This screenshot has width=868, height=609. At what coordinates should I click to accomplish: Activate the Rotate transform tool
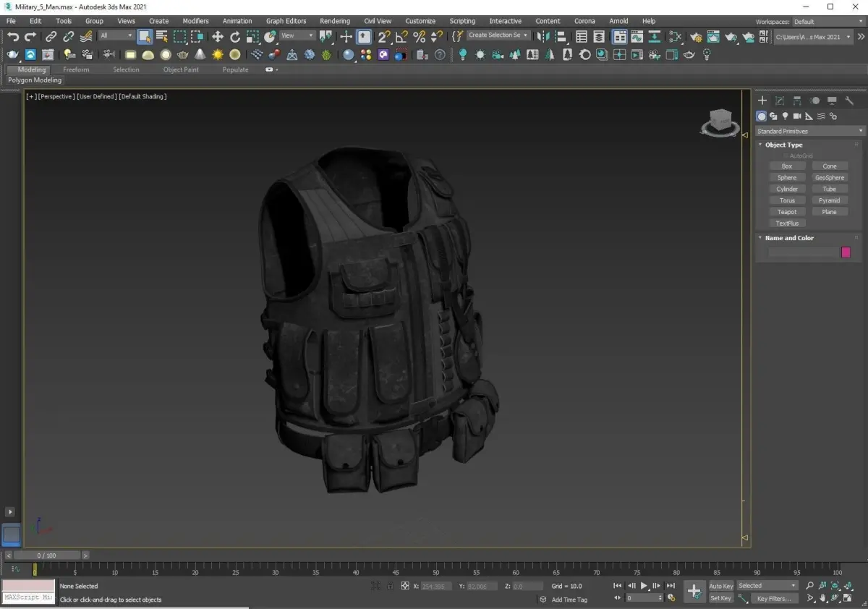tap(235, 36)
